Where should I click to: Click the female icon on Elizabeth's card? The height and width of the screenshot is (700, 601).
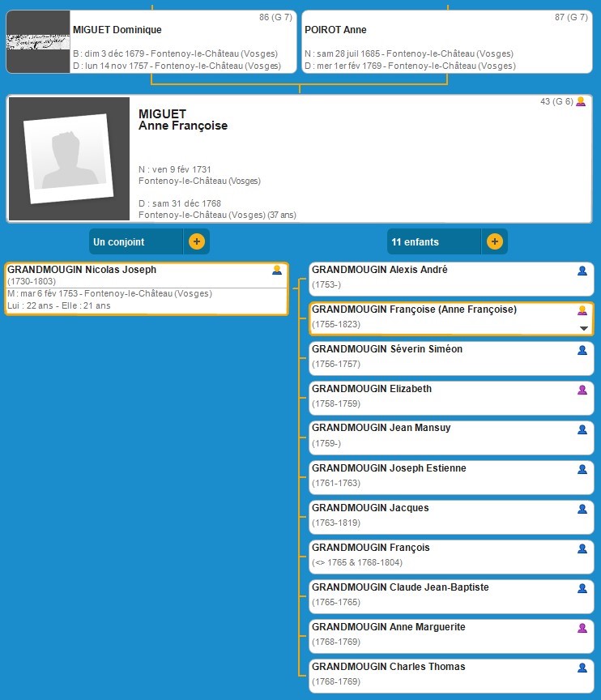point(582,390)
